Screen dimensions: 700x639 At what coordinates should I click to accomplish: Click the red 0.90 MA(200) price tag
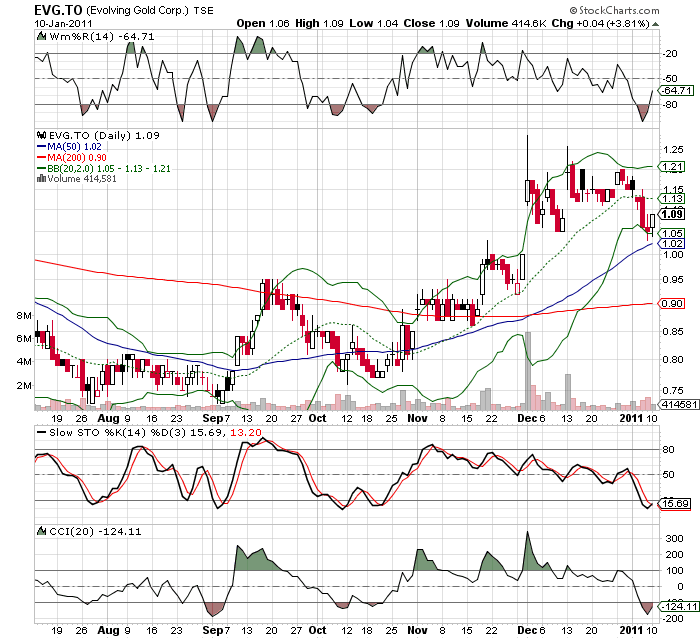point(672,304)
